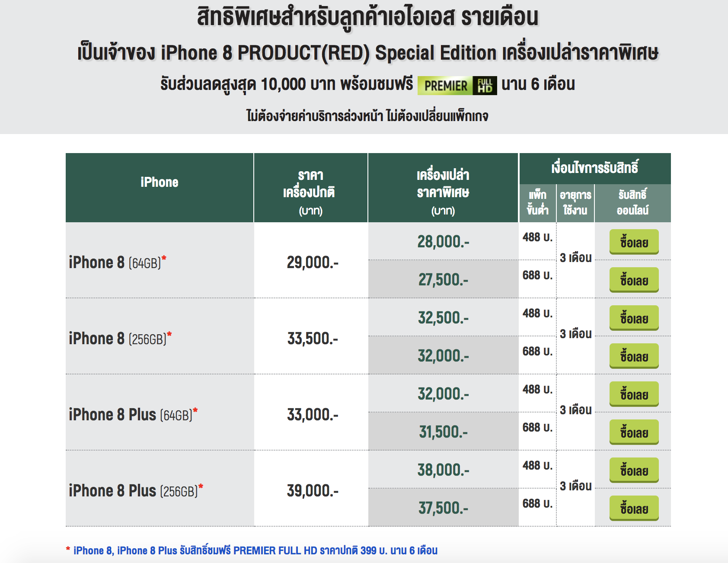
Task: Click the เงื่อนไขการรับสิทธิ์ column header
Action: click(595, 168)
